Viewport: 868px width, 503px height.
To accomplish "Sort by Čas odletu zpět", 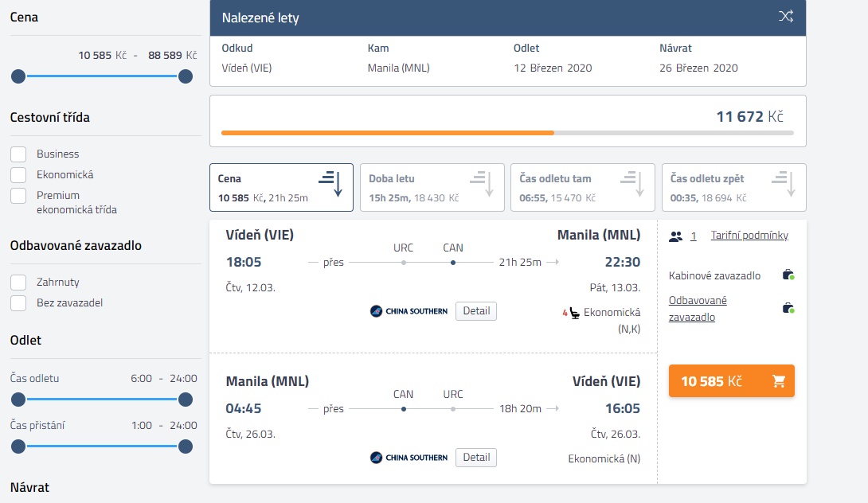I will [x=733, y=187].
